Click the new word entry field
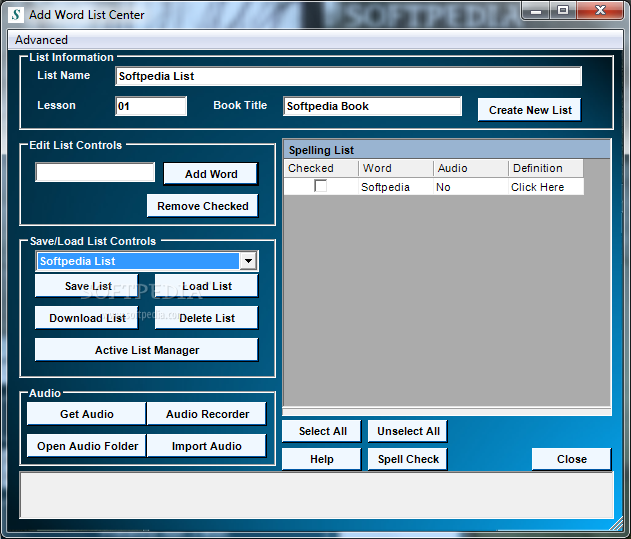 coord(95,172)
